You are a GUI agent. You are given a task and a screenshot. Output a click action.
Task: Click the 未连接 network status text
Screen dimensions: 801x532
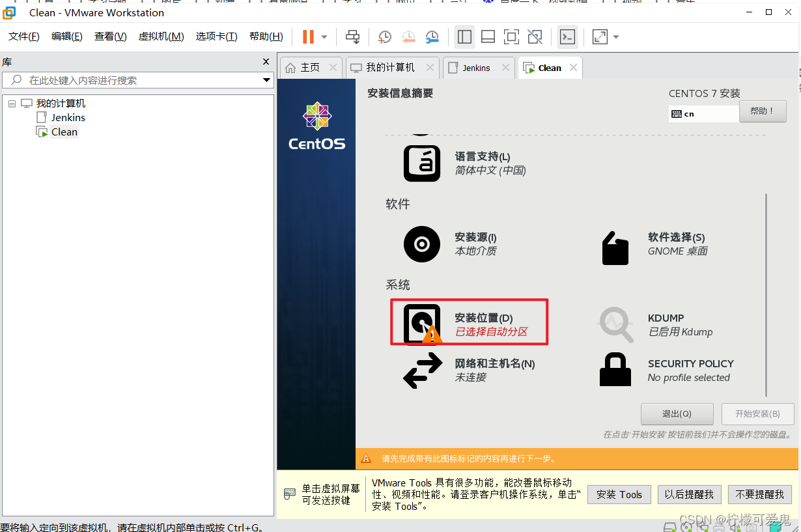click(x=470, y=378)
